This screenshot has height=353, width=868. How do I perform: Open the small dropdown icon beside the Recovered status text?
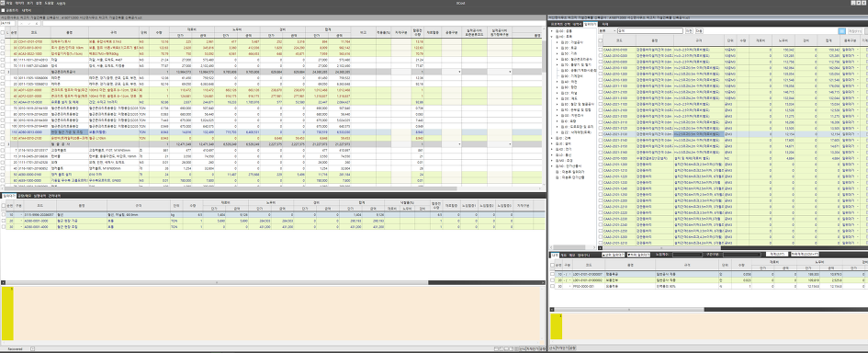[33, 348]
